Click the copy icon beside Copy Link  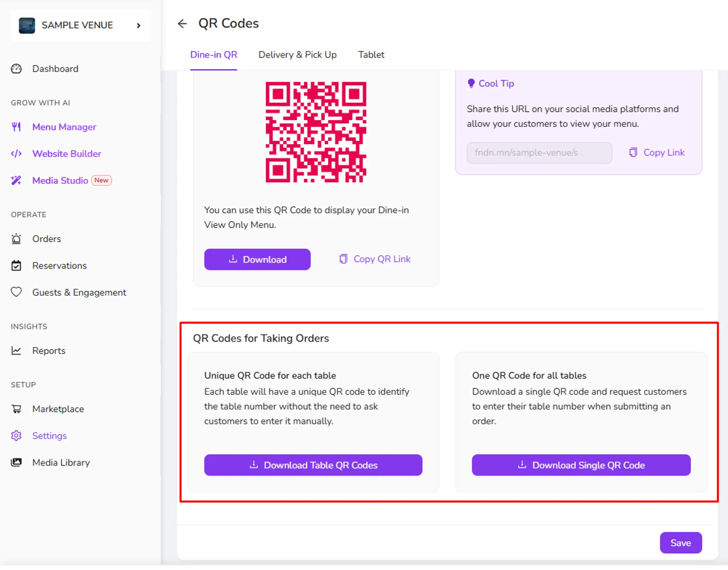coord(633,153)
